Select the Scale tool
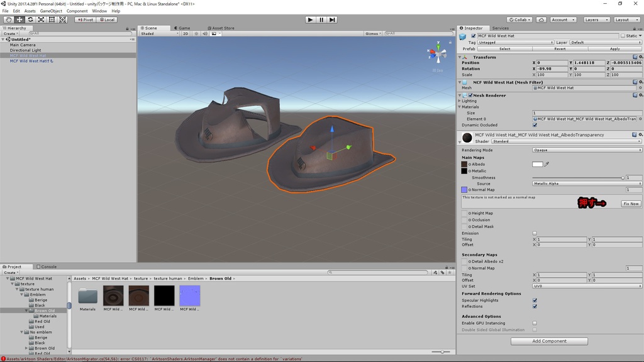The height and width of the screenshot is (362, 644). (41, 19)
